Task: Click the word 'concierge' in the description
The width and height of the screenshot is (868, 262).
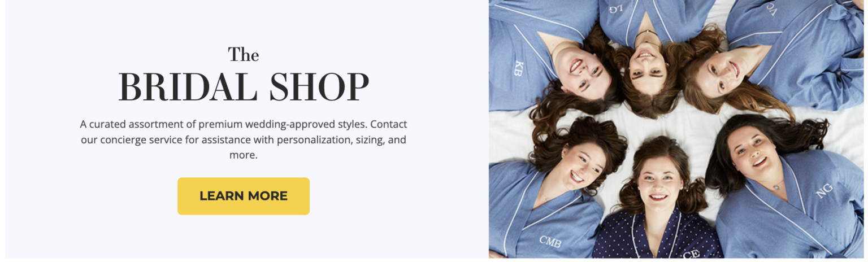Action: tap(123, 139)
